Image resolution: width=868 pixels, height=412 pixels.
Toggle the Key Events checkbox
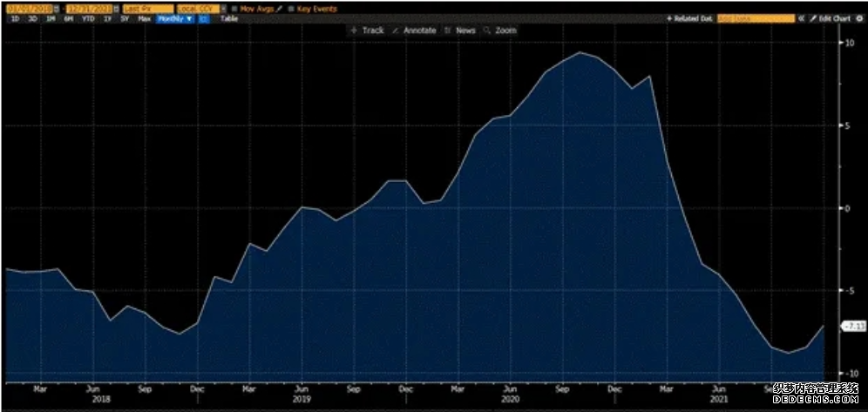(291, 9)
